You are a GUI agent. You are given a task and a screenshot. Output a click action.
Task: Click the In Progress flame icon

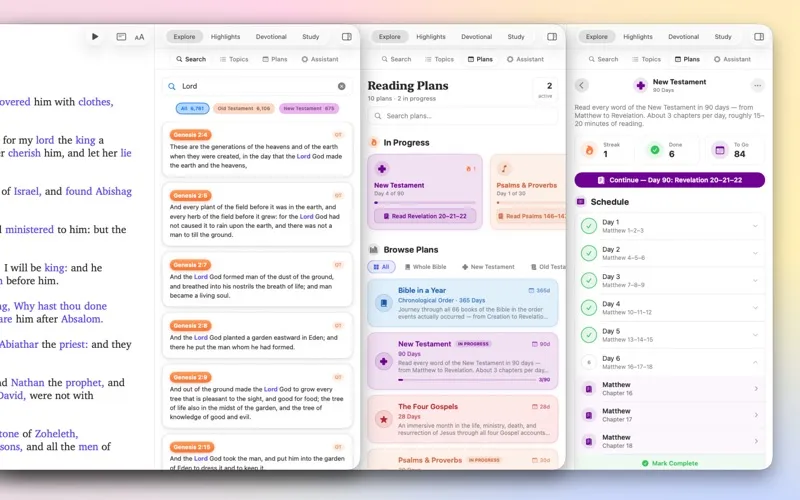pos(373,142)
